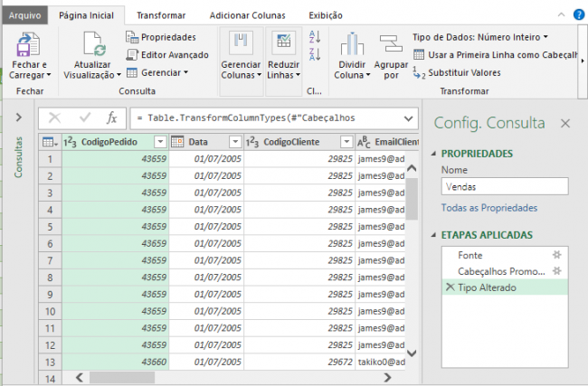This screenshot has width=588, height=386.
Task: Switch to the Transformar tab
Action: point(161,15)
